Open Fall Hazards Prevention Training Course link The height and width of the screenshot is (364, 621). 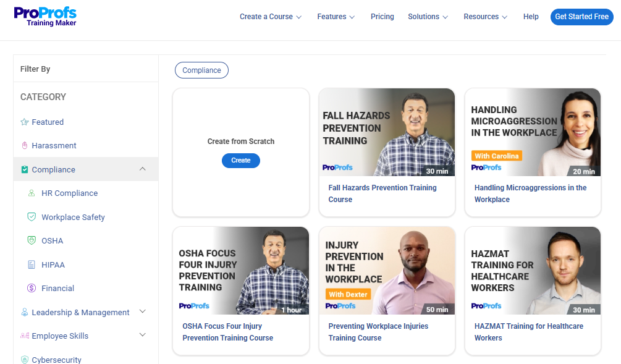coord(382,193)
